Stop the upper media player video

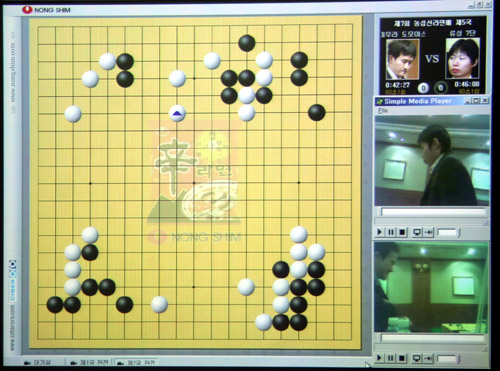[x=402, y=232]
